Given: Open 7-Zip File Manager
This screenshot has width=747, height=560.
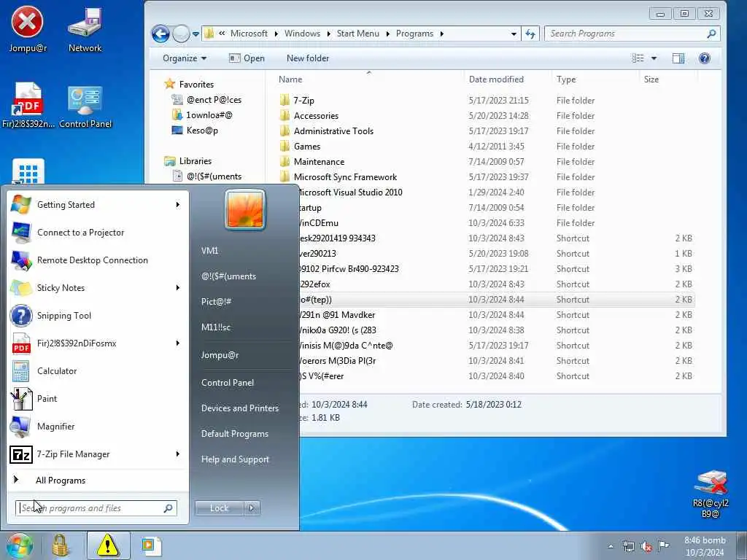Looking at the screenshot, I should coord(98,454).
